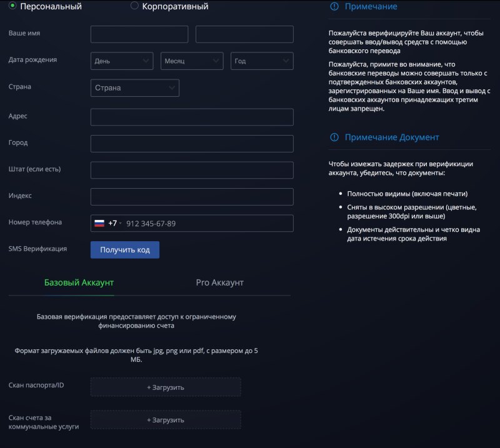Upload file for Скан счета за коммунальные услуги
The height and width of the screenshot is (448, 500).
pyautogui.click(x=166, y=420)
